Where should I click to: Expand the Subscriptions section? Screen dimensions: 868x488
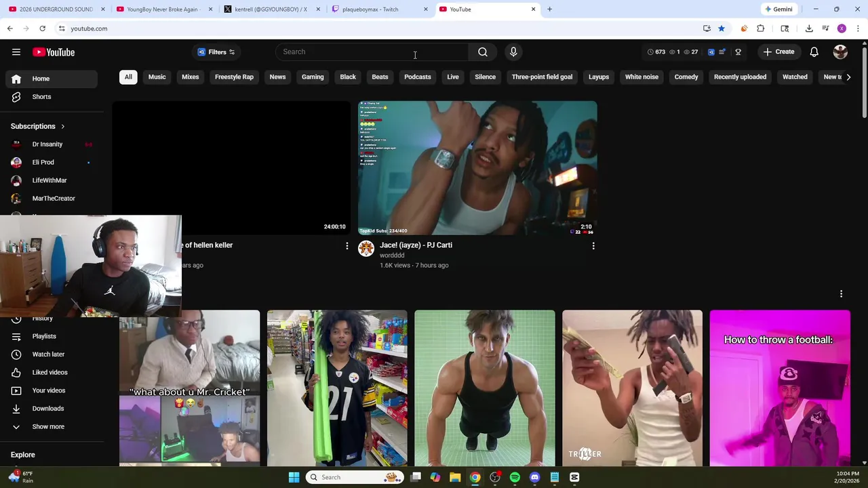pos(38,126)
